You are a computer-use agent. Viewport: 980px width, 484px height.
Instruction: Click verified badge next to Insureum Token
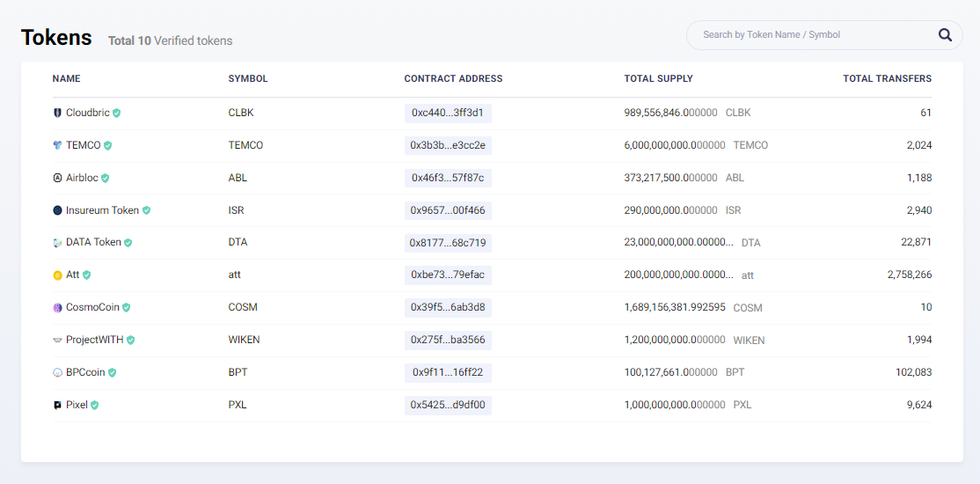click(x=146, y=210)
